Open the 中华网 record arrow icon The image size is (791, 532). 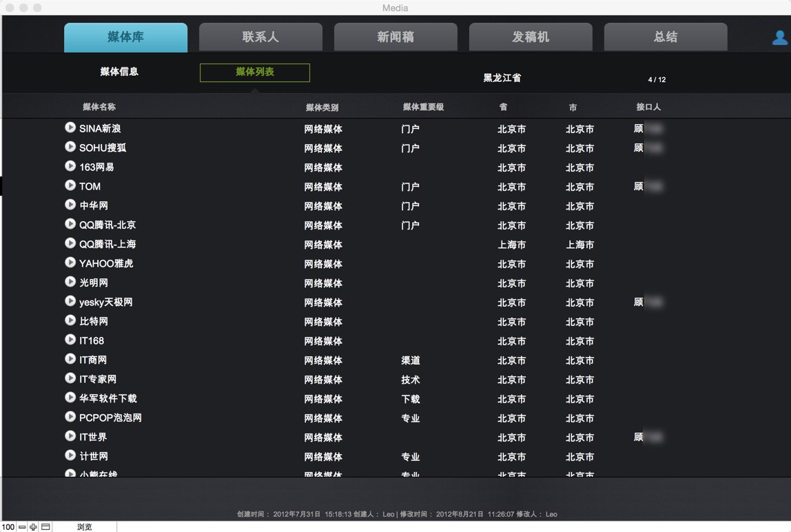coord(70,205)
